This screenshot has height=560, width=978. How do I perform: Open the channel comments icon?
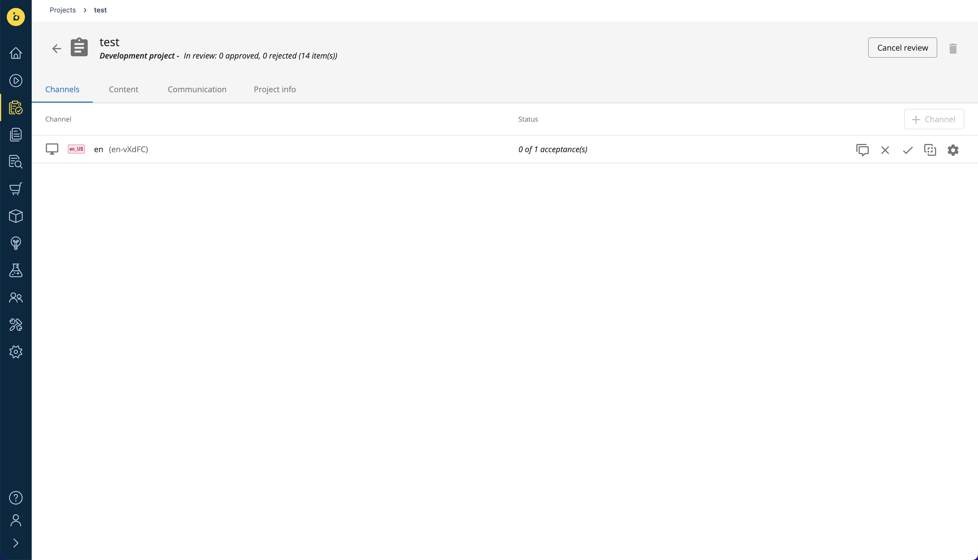(x=862, y=150)
